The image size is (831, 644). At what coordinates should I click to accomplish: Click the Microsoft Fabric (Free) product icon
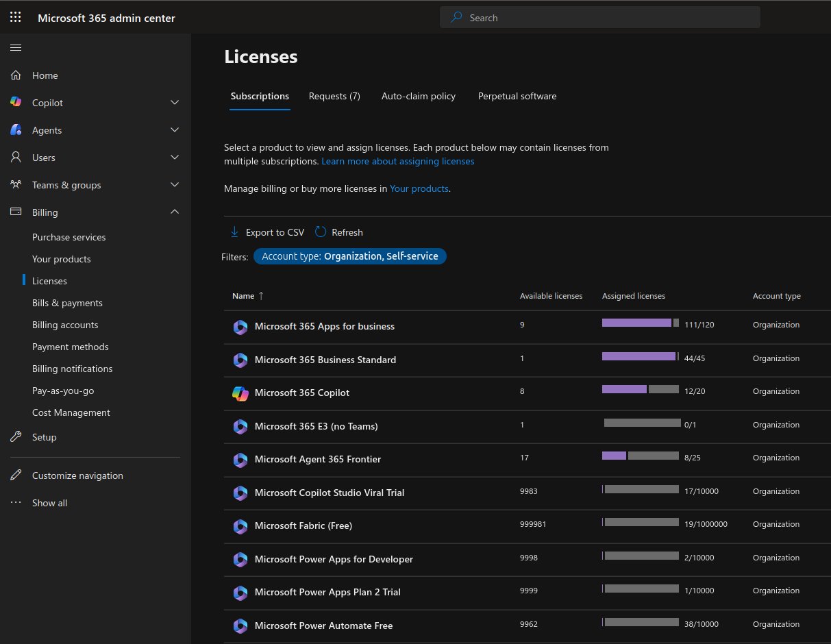click(240, 526)
